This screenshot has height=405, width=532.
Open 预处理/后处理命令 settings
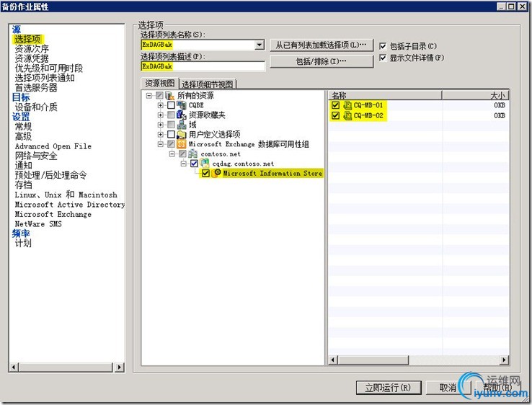click(50, 175)
